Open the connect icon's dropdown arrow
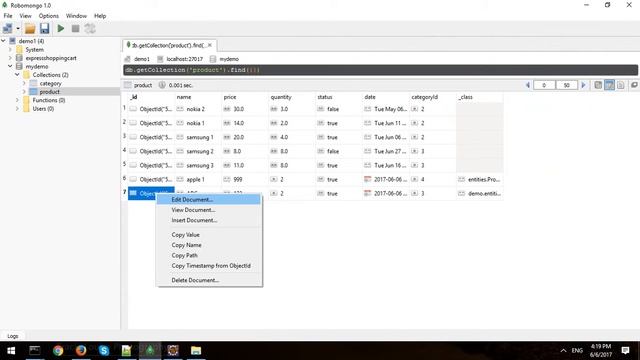640x360 pixels. (x=18, y=29)
